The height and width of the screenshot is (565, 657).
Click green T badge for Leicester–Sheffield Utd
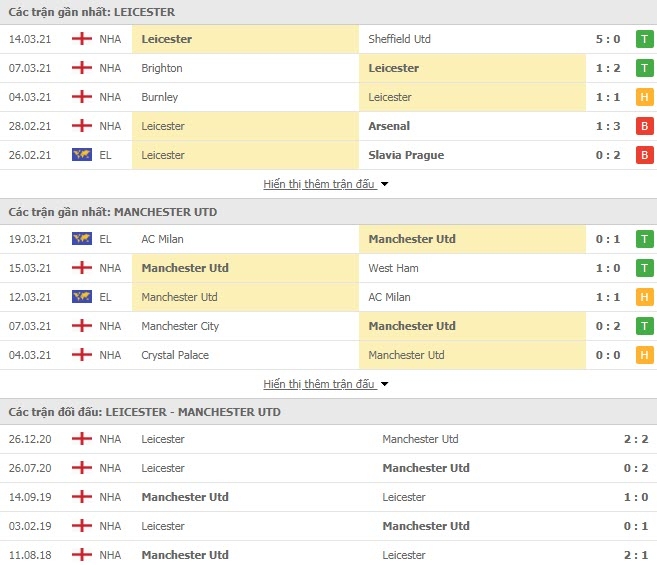(644, 39)
